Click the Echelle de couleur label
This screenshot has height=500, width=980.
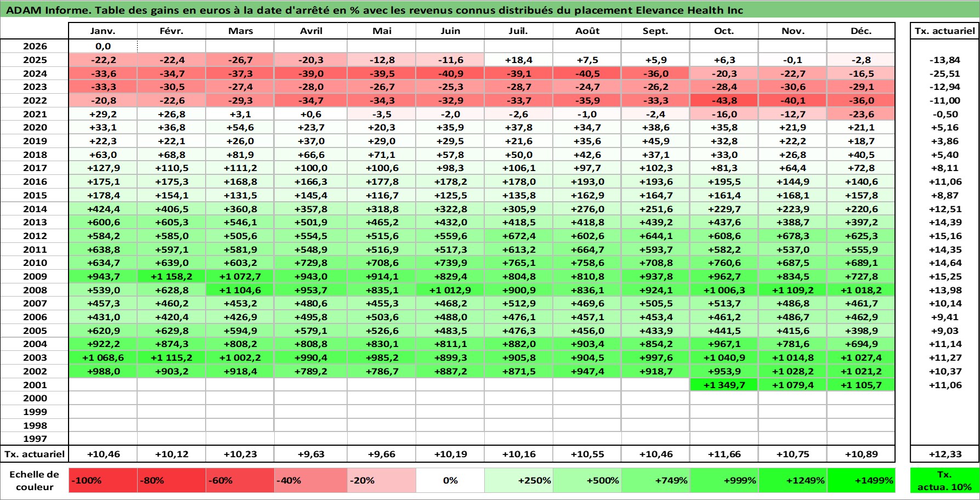point(35,480)
